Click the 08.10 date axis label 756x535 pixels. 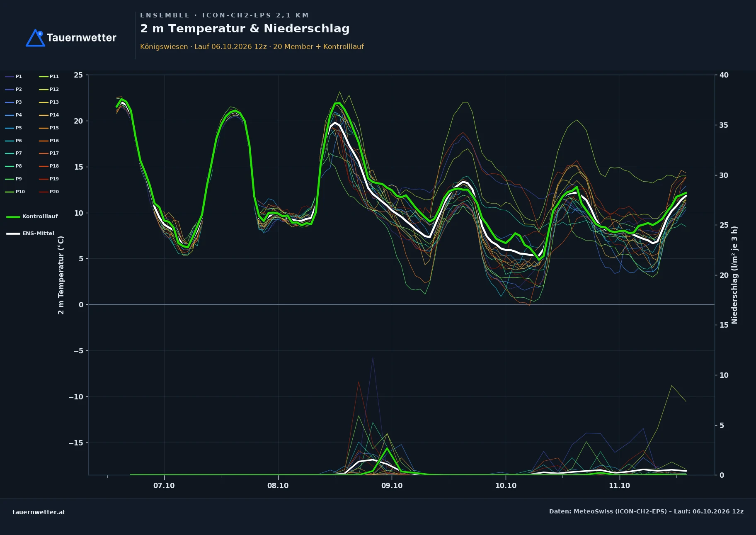278,486
